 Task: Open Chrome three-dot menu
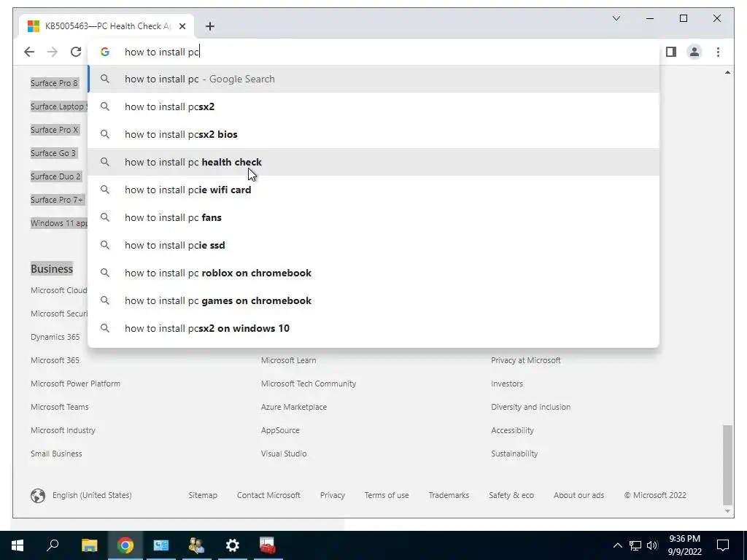(718, 52)
